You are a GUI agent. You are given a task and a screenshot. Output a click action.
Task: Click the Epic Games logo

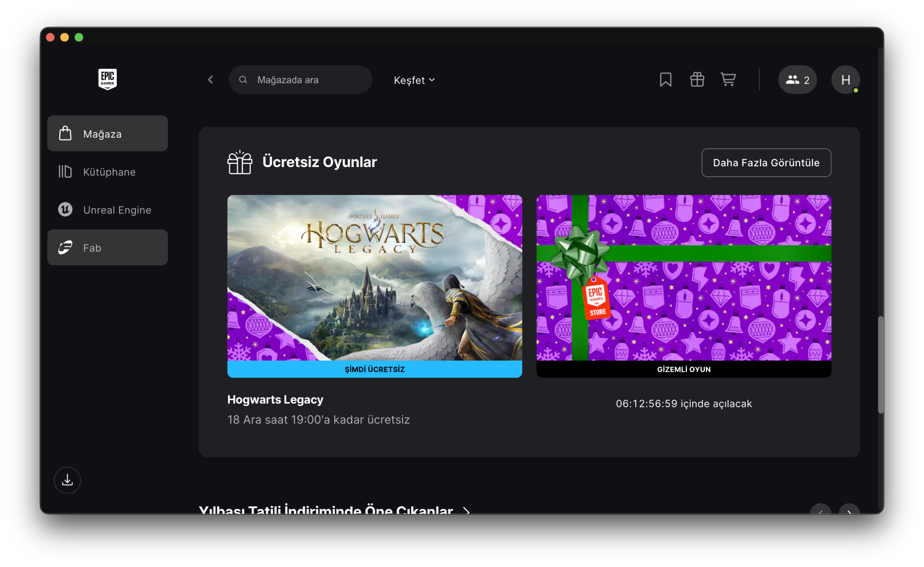point(107,79)
